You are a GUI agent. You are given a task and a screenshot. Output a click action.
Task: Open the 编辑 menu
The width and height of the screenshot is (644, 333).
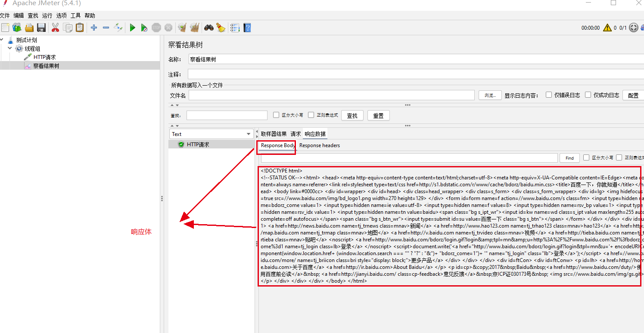coord(19,15)
